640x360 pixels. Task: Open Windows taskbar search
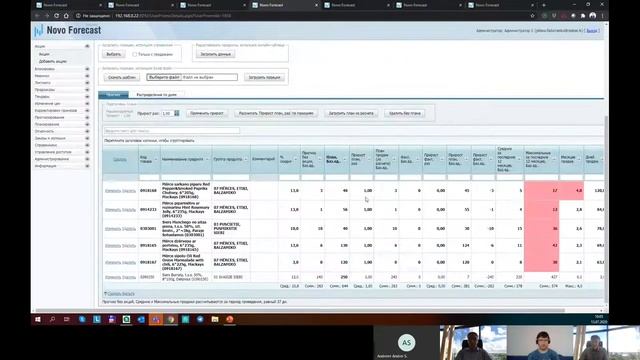tap(52, 320)
